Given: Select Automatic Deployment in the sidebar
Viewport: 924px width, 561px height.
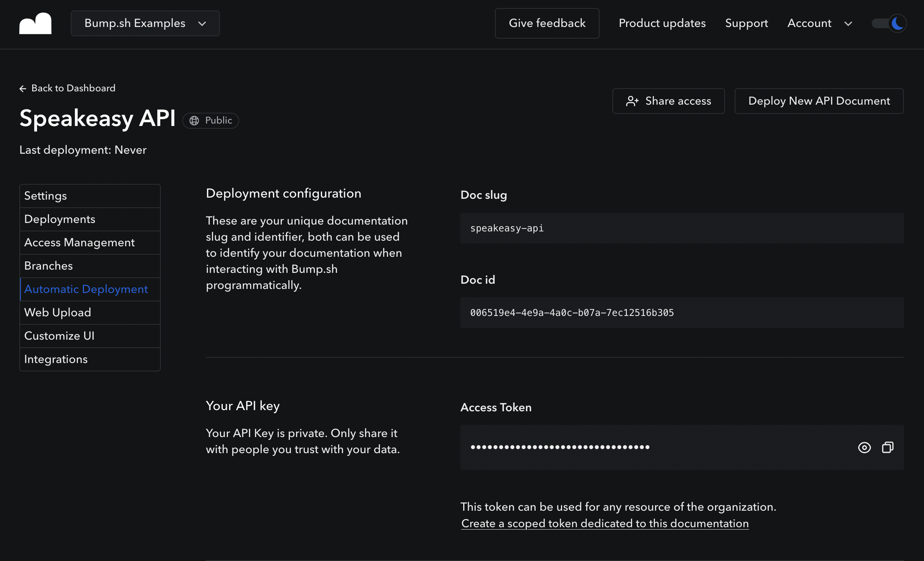Looking at the screenshot, I should [86, 289].
